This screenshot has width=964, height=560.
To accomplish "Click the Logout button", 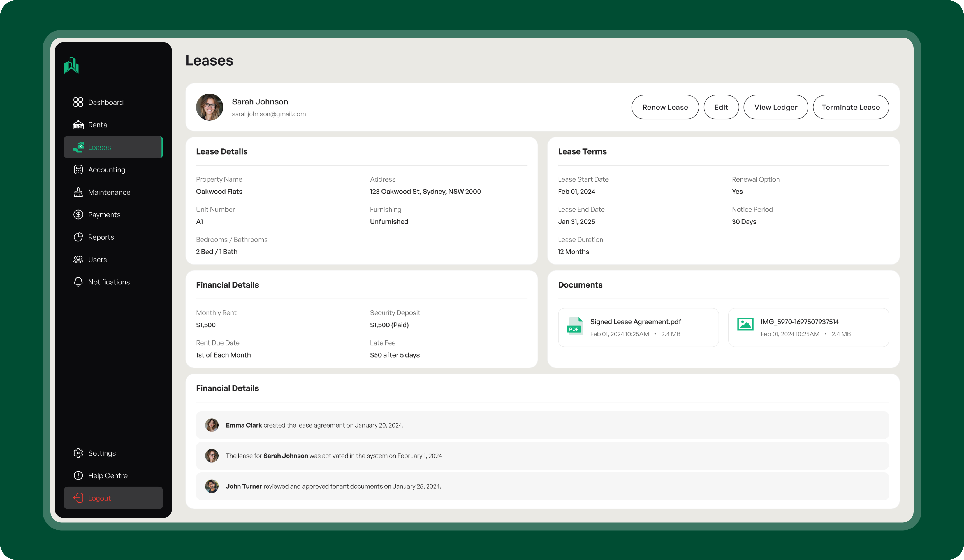I will click(x=113, y=498).
